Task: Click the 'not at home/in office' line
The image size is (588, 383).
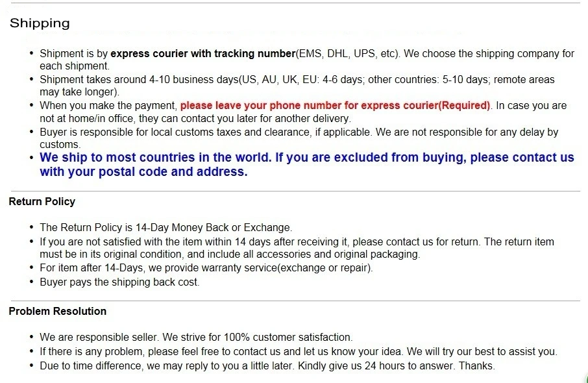Action: [195, 119]
